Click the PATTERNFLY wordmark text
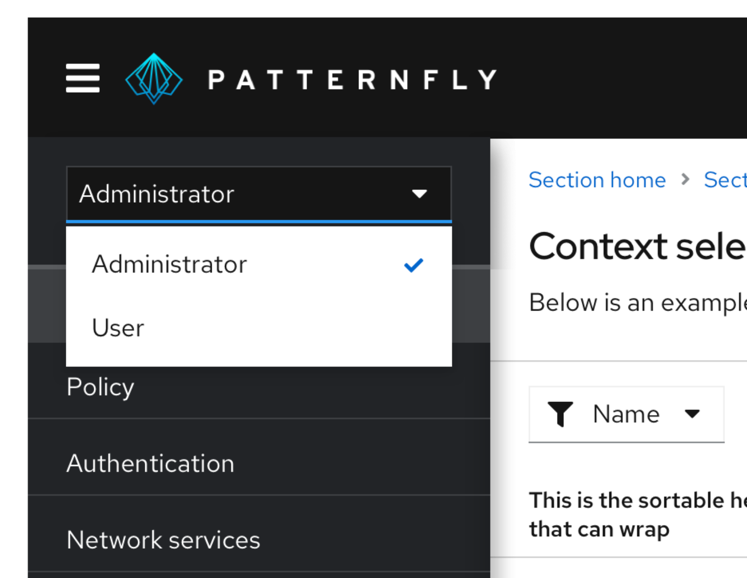Screen dimensions: 747x578 tap(352, 80)
